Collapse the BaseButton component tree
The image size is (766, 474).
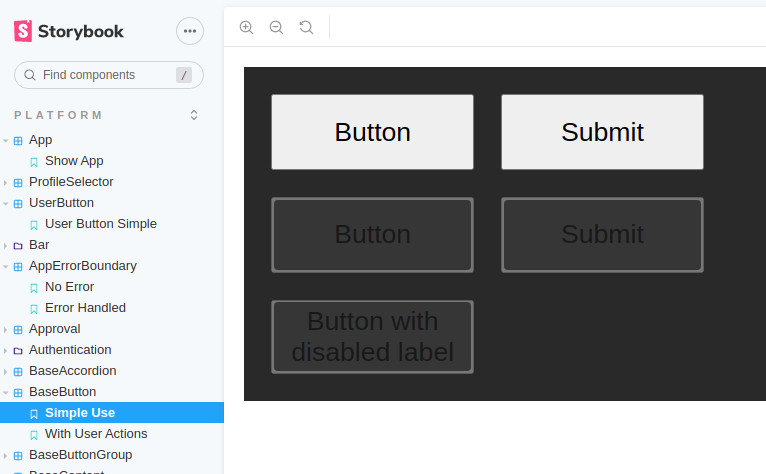click(6, 393)
